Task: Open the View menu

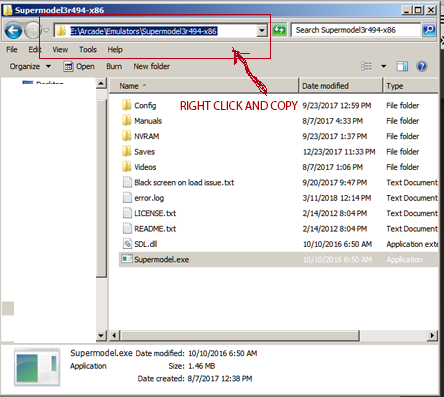Action: (60, 50)
